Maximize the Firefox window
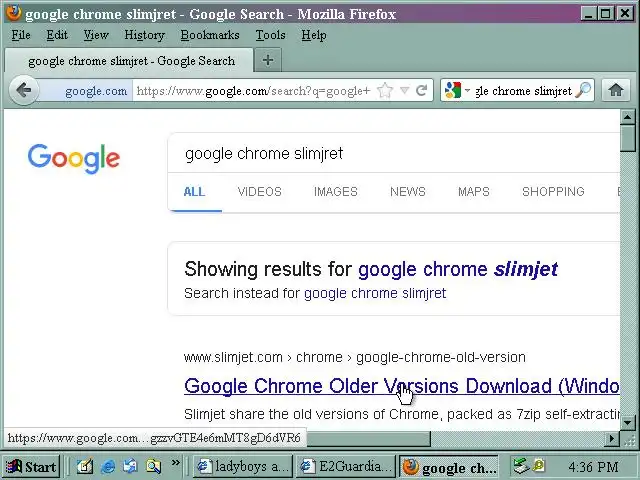The height and width of the screenshot is (480, 640). click(606, 13)
